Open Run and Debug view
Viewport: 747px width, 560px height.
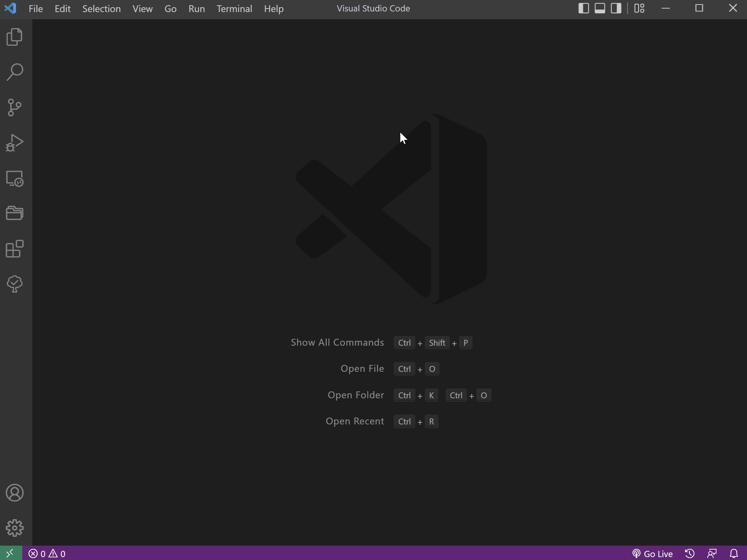point(14,143)
